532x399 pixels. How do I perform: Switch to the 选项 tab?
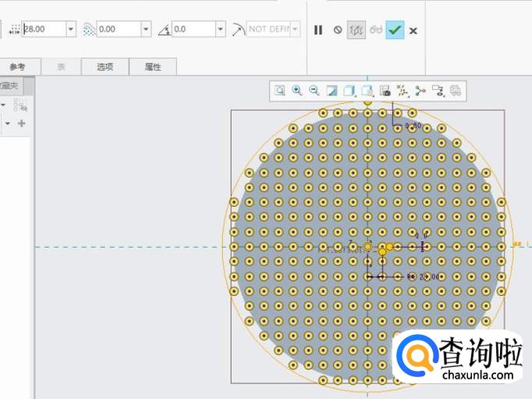pyautogui.click(x=105, y=67)
